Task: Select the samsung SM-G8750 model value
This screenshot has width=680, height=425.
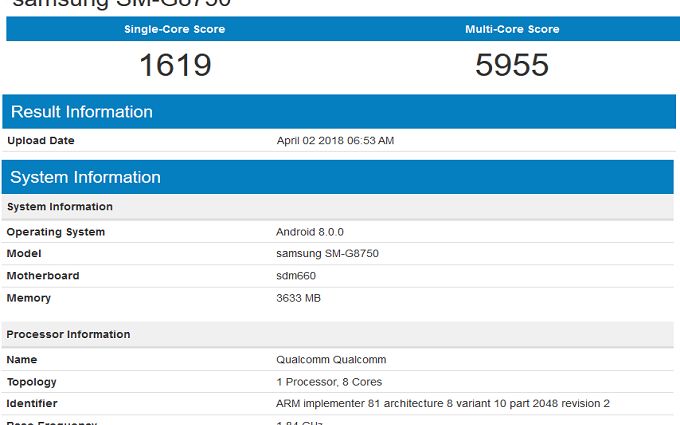Action: pyautogui.click(x=327, y=254)
